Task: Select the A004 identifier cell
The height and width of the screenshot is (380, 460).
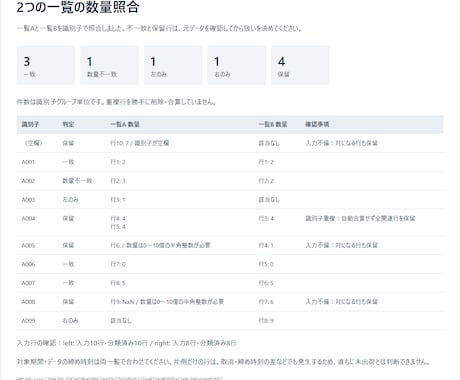Action: tap(28, 218)
